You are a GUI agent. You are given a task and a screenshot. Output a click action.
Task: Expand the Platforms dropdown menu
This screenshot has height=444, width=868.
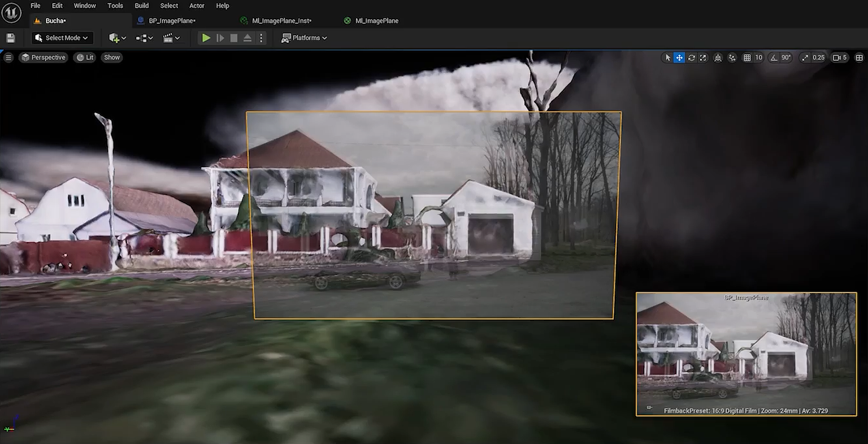pyautogui.click(x=304, y=38)
